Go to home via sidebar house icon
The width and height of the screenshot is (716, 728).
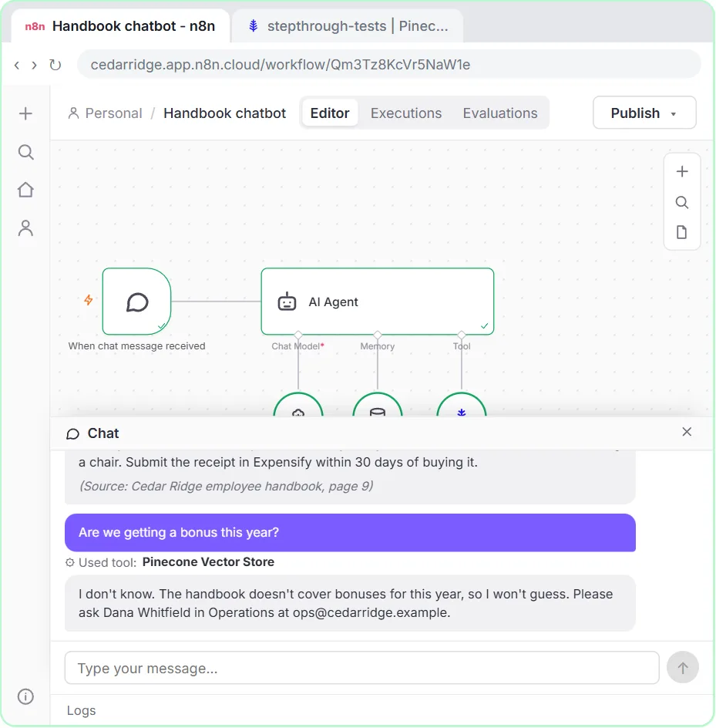pyautogui.click(x=25, y=190)
